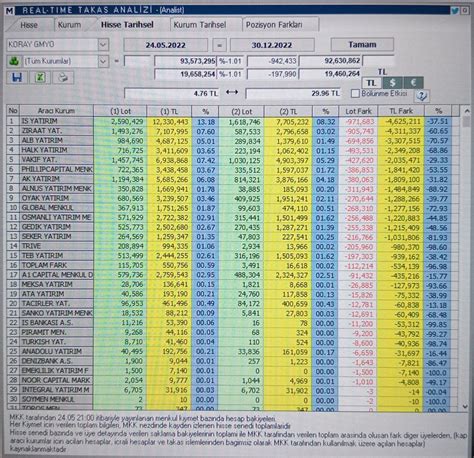Select the TACIRLER YAT. row
The height and width of the screenshot is (458, 474).
coord(233,304)
